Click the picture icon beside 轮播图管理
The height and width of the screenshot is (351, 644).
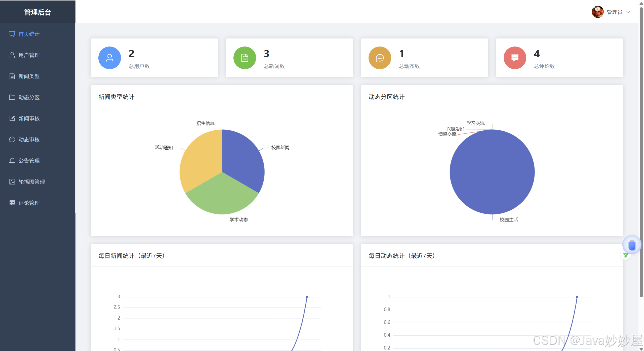[12, 182]
